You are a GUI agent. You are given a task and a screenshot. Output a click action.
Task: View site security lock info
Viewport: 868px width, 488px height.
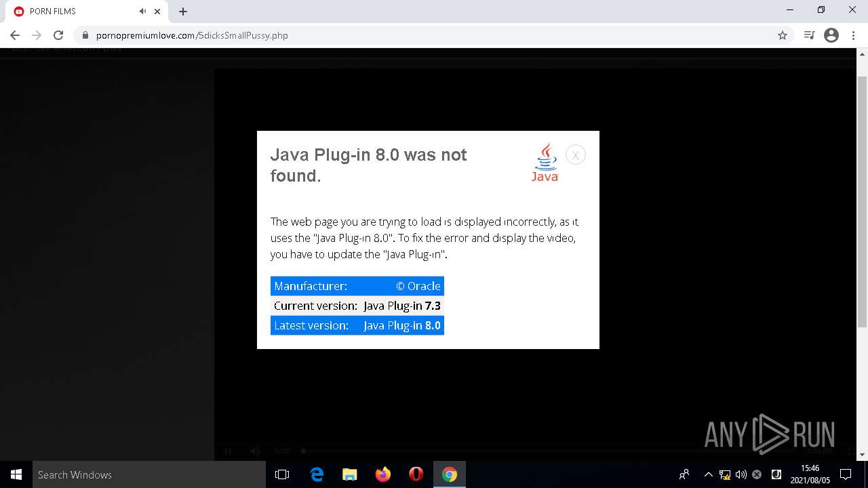coord(85,35)
